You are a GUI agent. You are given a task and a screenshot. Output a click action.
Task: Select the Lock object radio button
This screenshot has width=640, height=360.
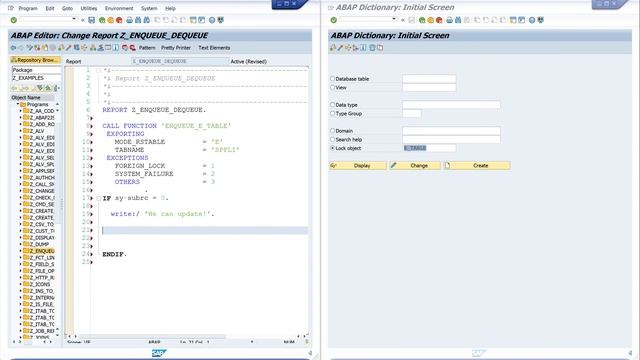[332, 148]
